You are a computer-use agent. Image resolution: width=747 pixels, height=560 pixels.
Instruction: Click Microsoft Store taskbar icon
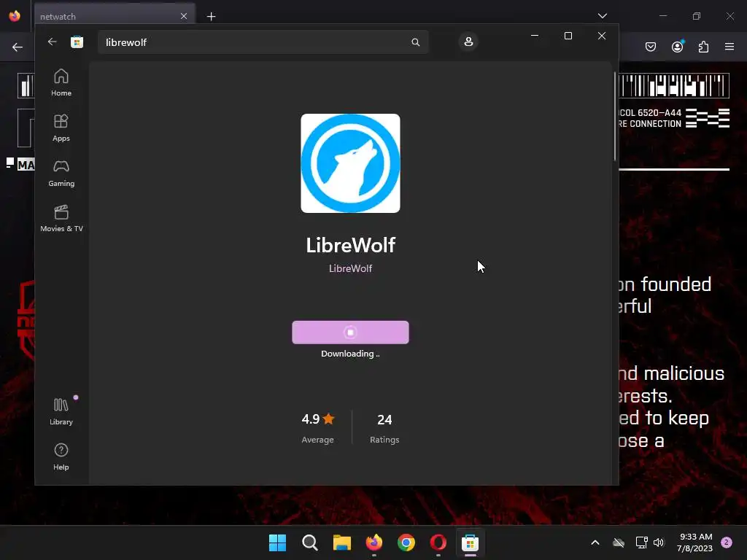(470, 542)
